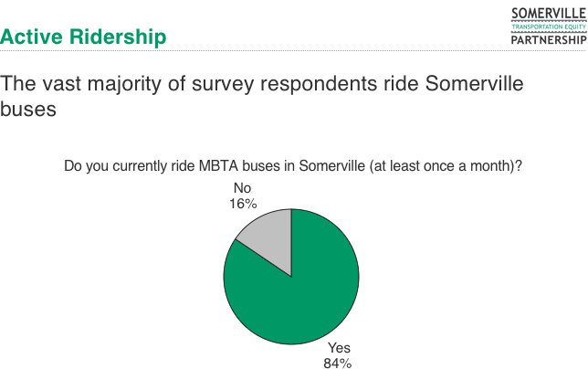Click the word "Ridership" in the green title
The height and width of the screenshot is (369, 588).
point(118,37)
